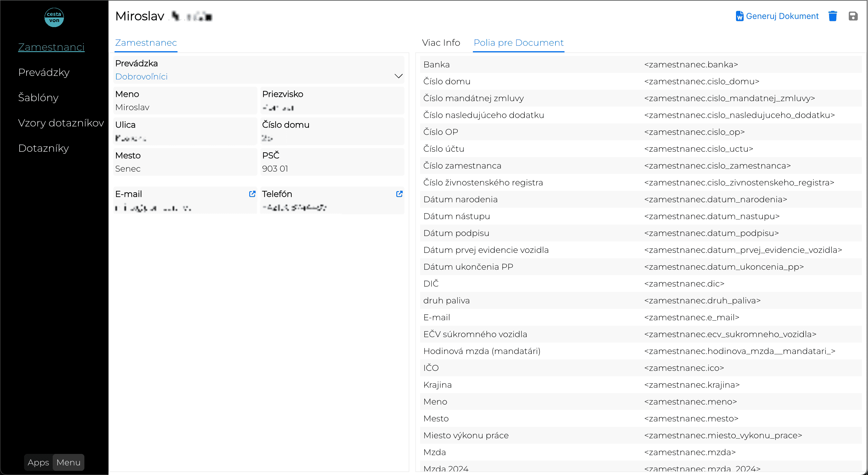Select the Polia pre Document tab

pos(519,43)
